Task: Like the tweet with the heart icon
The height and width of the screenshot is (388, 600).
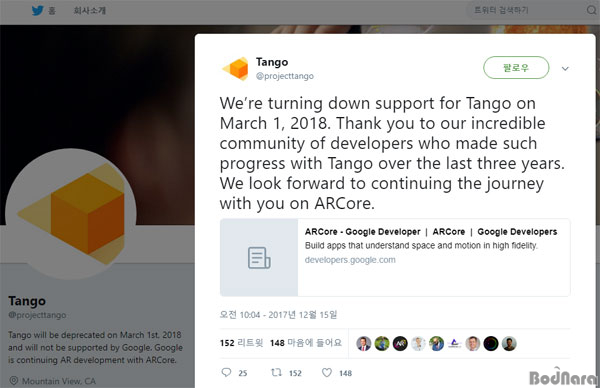Action: (x=327, y=372)
